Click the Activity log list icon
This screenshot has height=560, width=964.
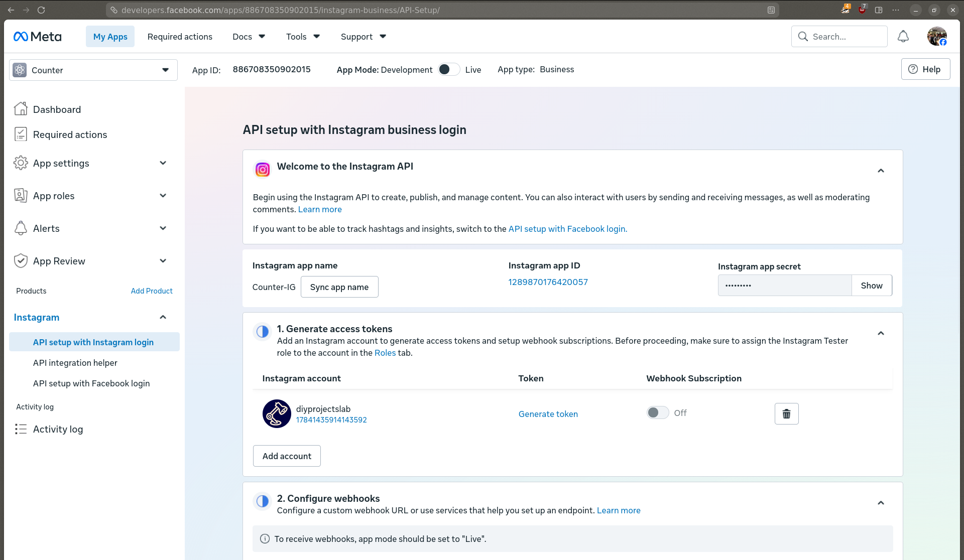21,429
